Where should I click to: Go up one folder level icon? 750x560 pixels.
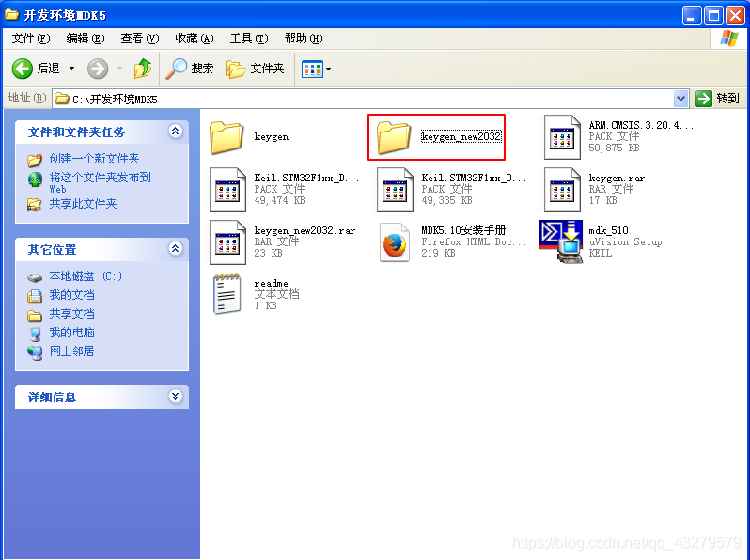143,69
